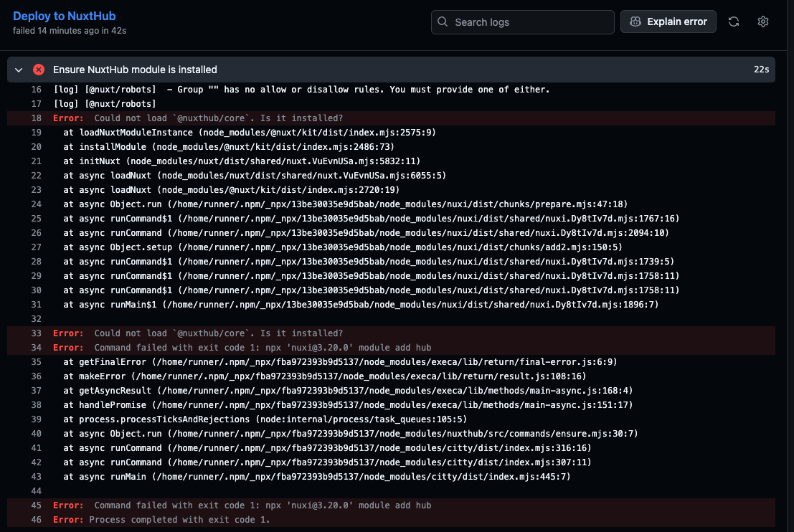Click the "at getAsyncResult" stack trace line
Image resolution: width=794 pixels, height=532 pixels.
(348, 391)
